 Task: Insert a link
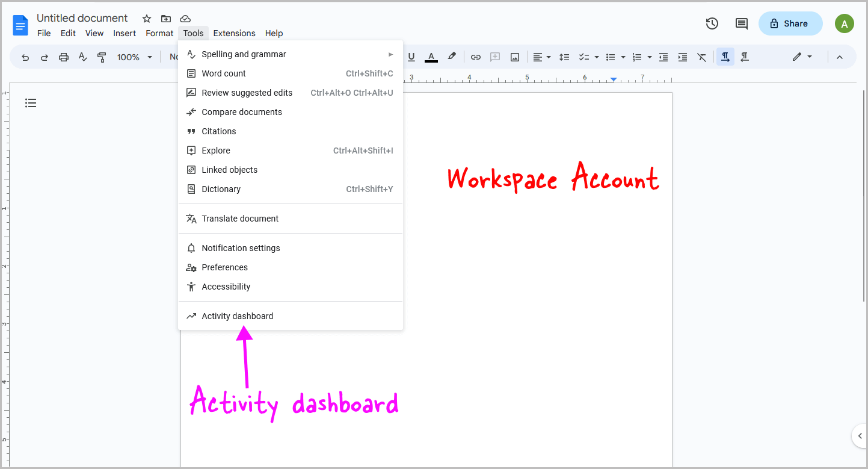point(476,57)
